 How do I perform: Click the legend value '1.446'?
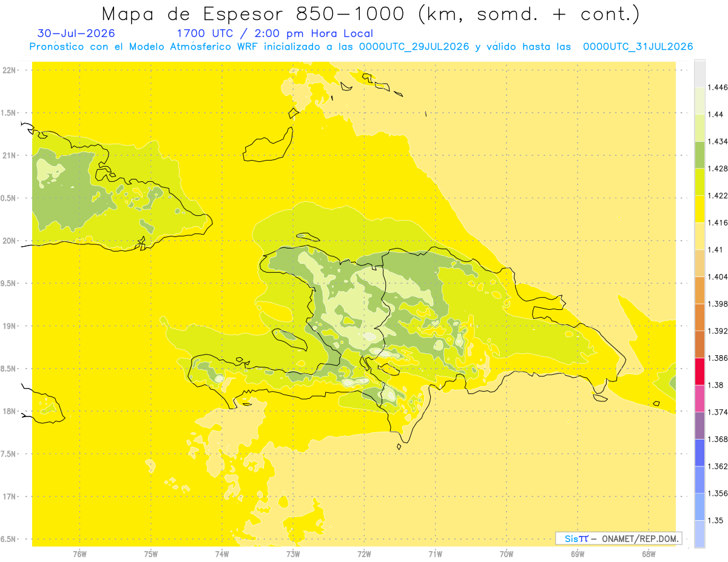tap(718, 87)
